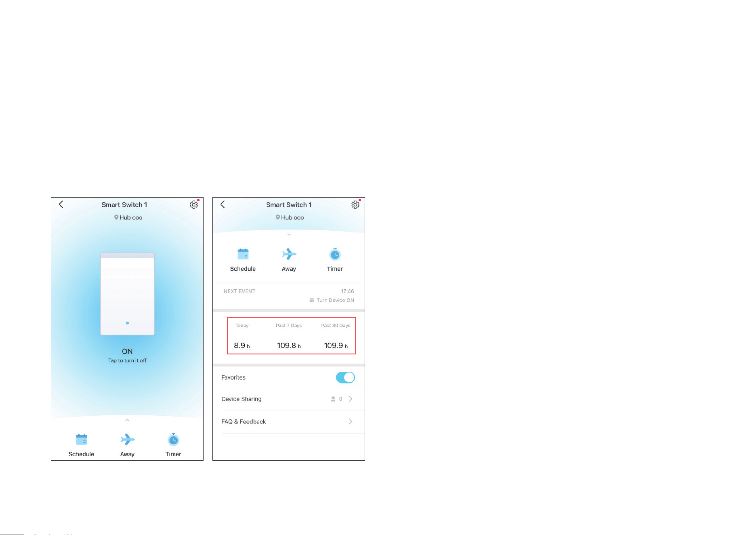
Task: Tap the Favorites label
Action: pos(233,377)
